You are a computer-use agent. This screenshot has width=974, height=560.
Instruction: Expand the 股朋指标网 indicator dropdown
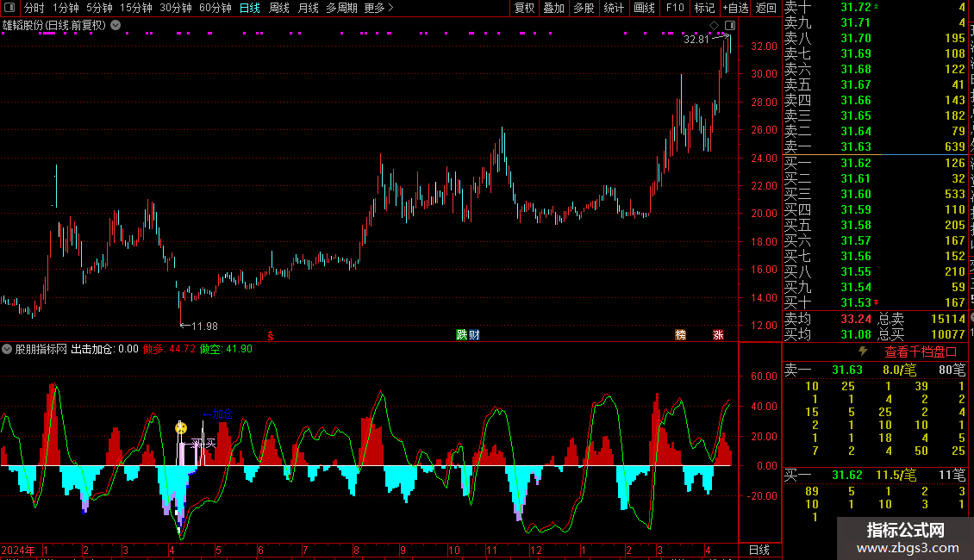click(7, 349)
